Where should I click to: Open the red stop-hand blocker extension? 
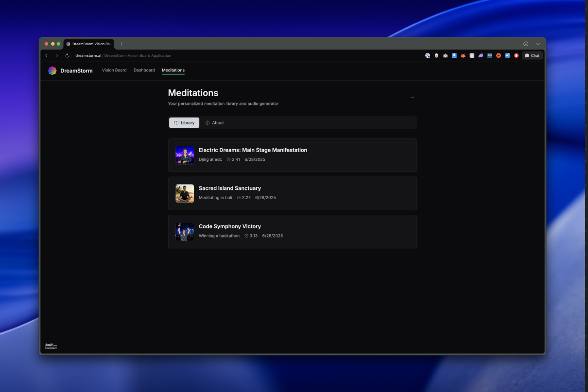click(x=516, y=55)
